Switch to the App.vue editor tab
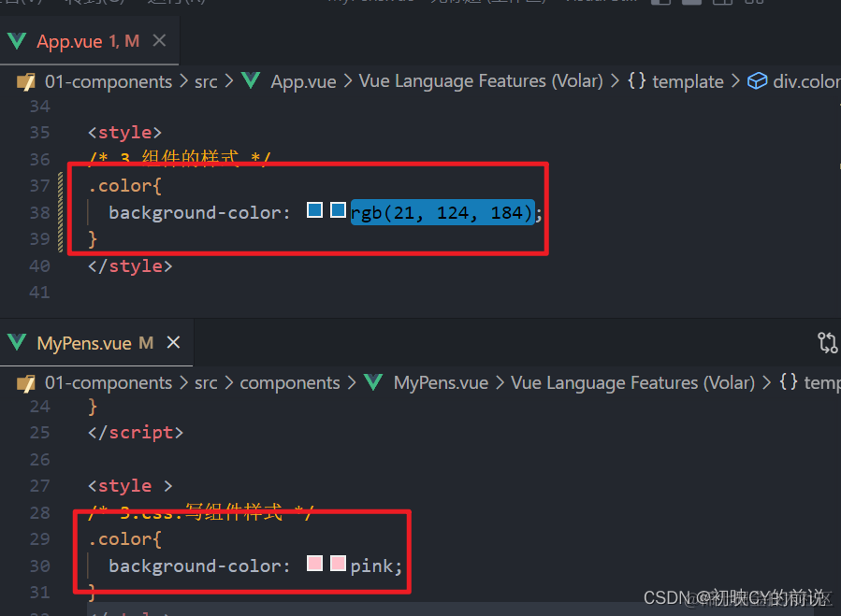 [x=89, y=41]
